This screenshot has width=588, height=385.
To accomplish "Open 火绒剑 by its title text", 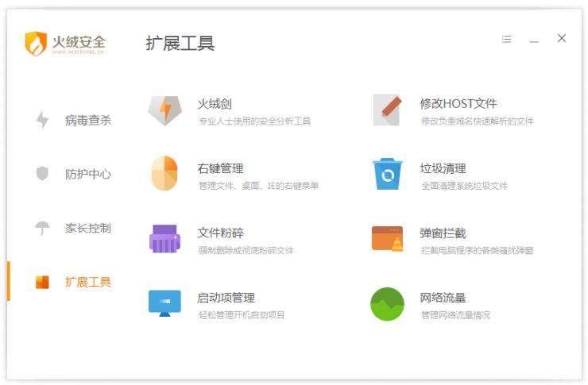I will click(x=215, y=104).
